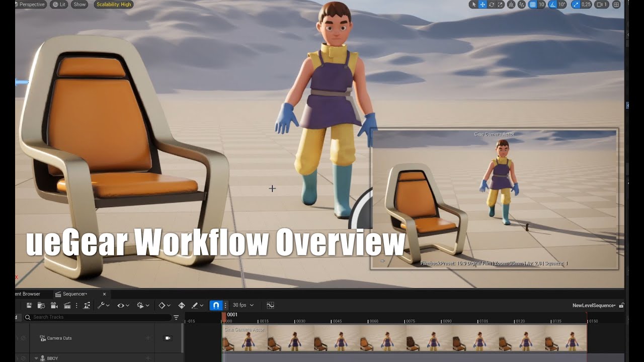Click the Cine Camera Actor preview window
The image size is (644, 362).
tap(494, 199)
